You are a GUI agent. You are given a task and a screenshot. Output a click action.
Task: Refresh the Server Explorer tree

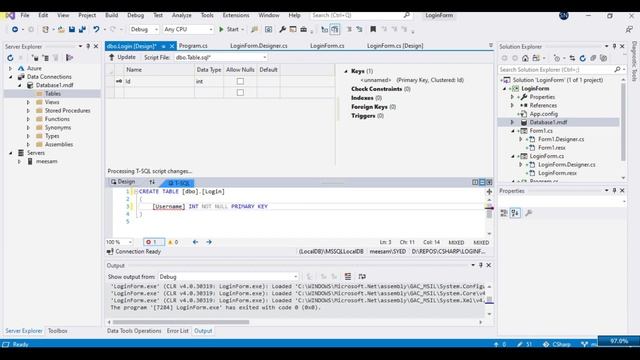click(10, 58)
